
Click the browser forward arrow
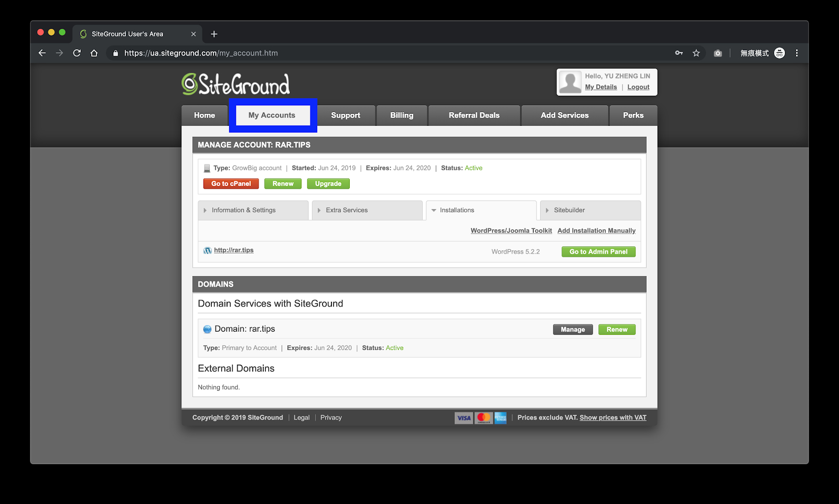(59, 53)
